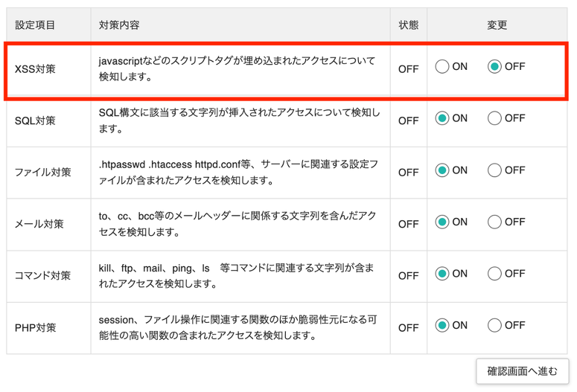
Task: Select ON for XSS対策
Action: [x=442, y=67]
